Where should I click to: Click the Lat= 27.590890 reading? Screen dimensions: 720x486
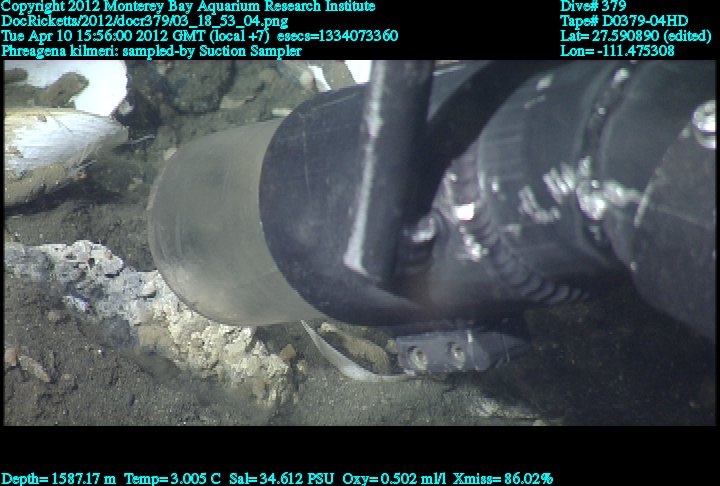[x=636, y=36]
